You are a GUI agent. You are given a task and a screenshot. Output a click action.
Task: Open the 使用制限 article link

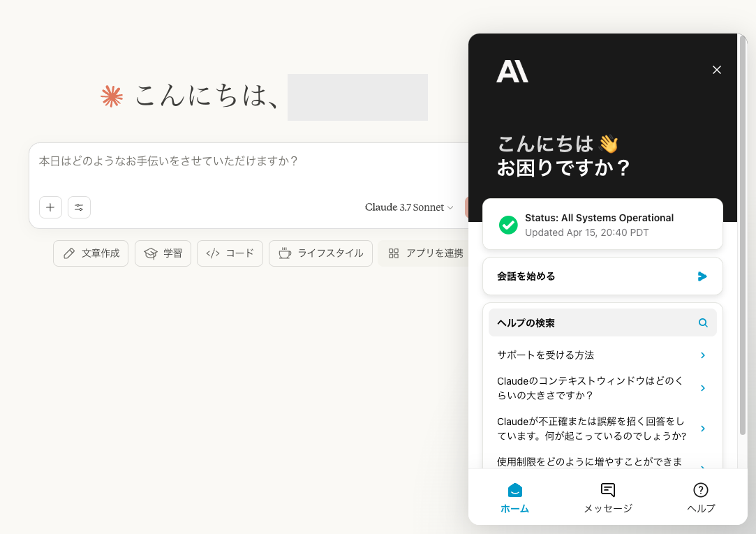click(x=602, y=461)
